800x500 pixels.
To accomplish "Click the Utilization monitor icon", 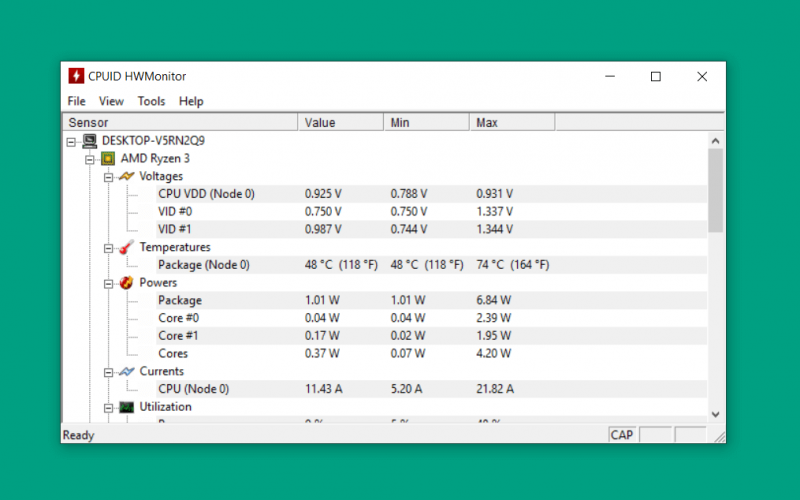I will [x=127, y=407].
